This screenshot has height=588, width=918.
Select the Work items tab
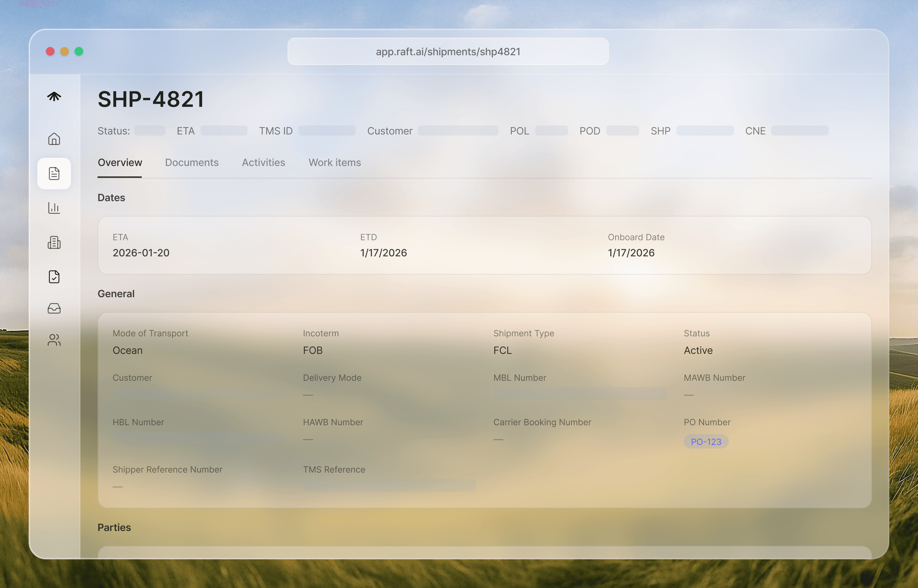335,163
